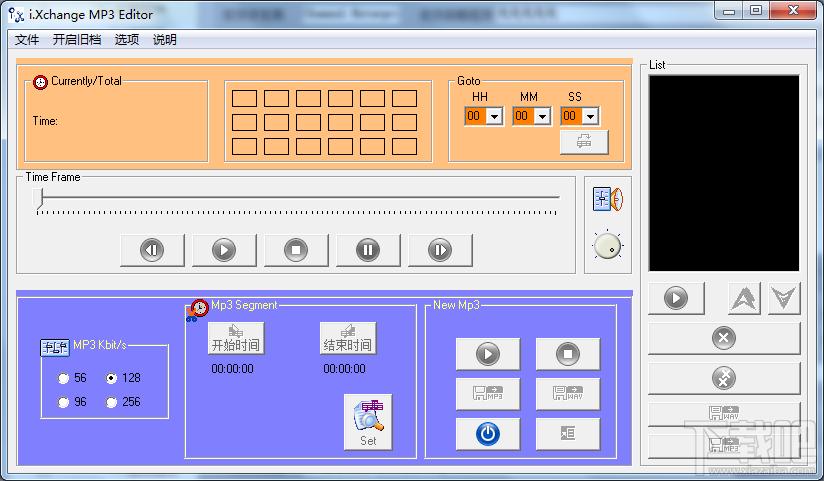Click the Mp3 Segment clock icon
Screen dimensions: 824x481
[x=198, y=310]
